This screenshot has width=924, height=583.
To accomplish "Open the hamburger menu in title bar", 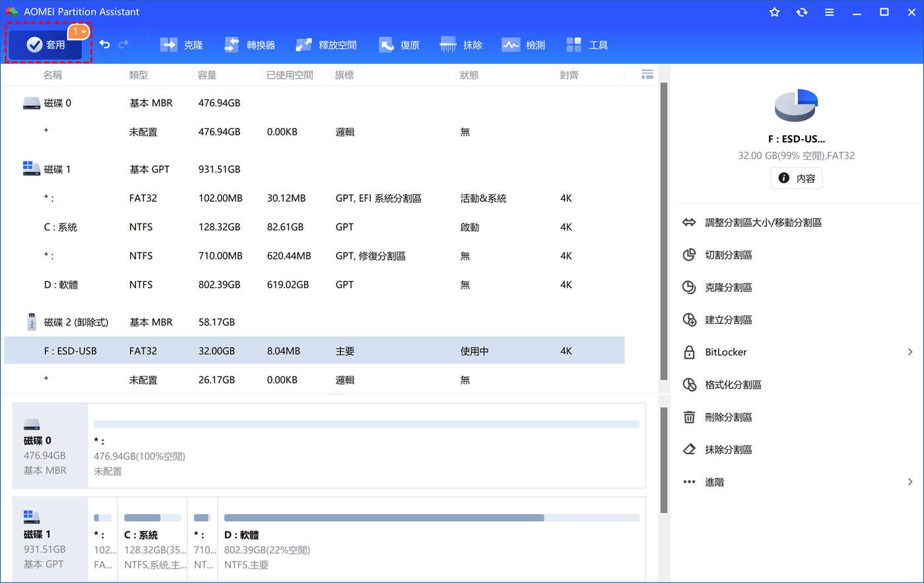I will (829, 12).
